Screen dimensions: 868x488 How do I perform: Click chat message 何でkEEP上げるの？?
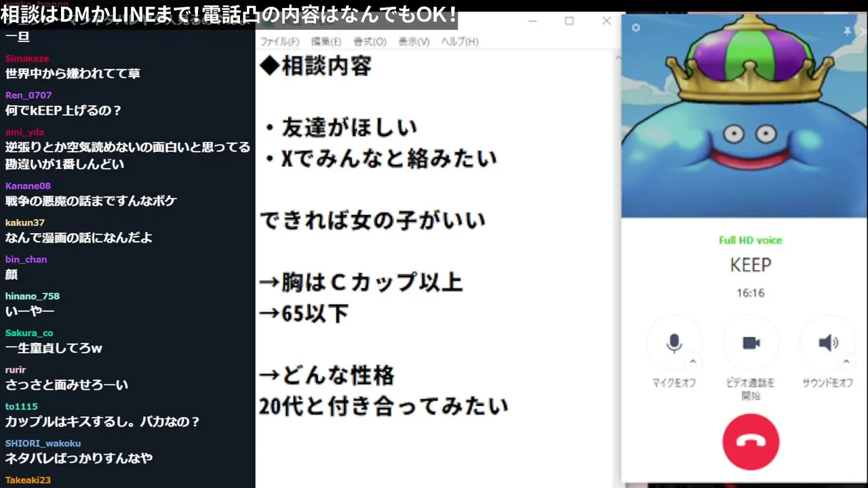[63, 110]
